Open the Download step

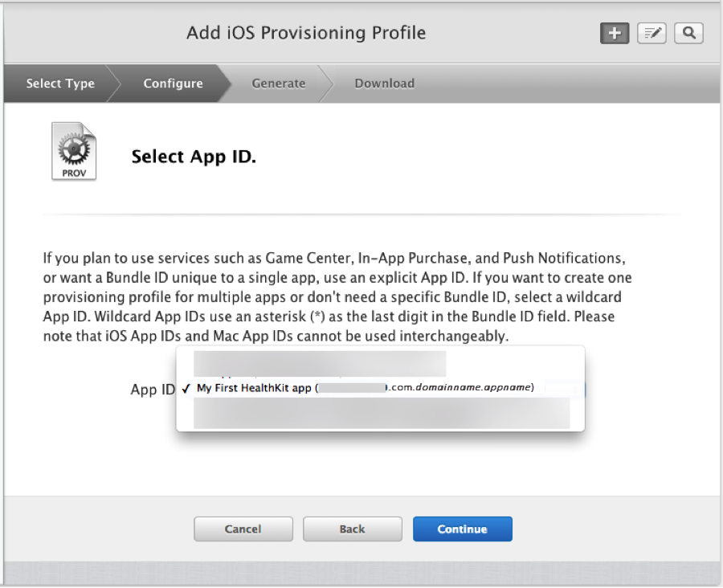[x=384, y=84]
